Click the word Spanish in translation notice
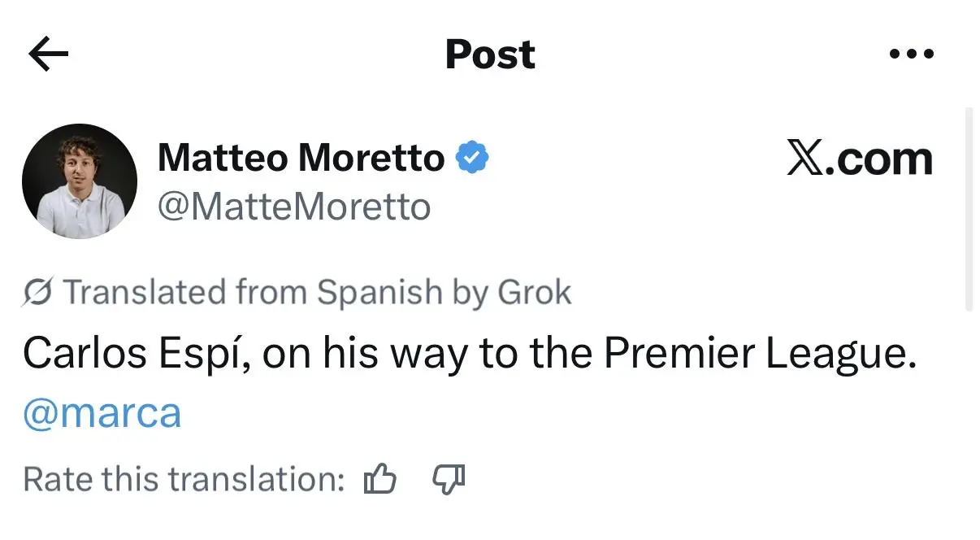 [380, 293]
